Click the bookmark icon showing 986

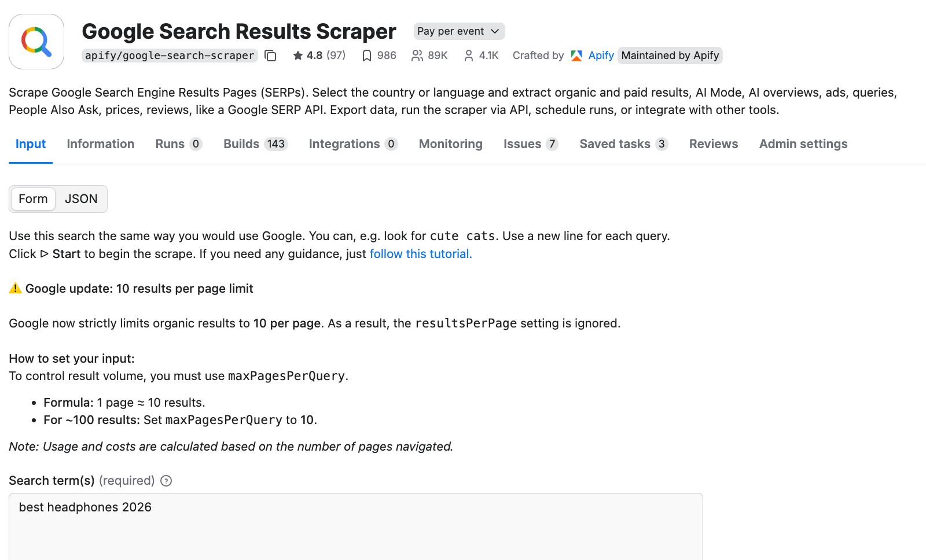367,55
